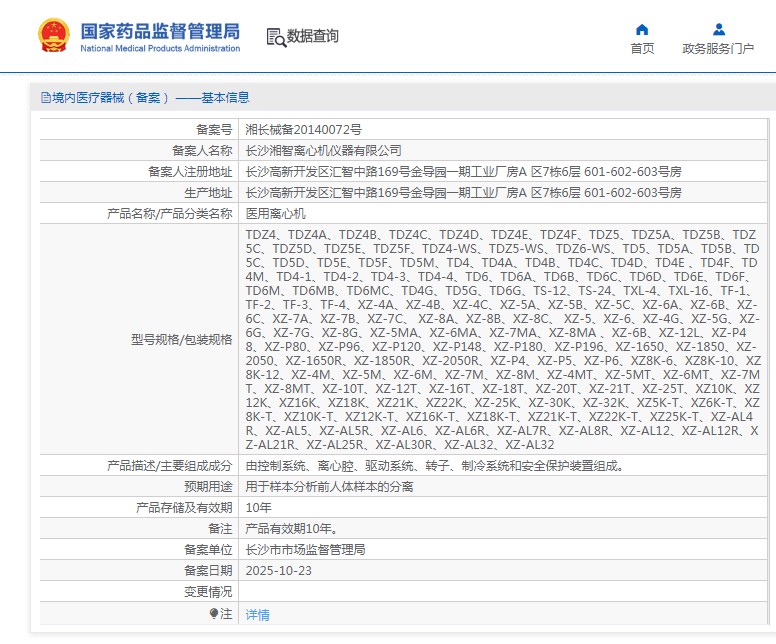Click the national emblem logo
Viewport: 776px width, 644px height.
[53, 35]
